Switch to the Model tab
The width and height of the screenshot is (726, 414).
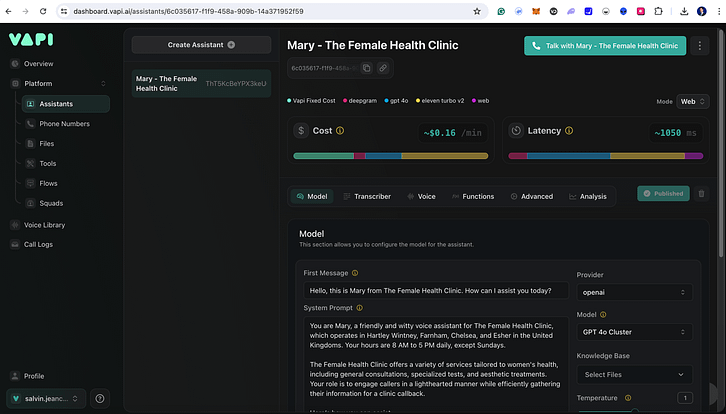(x=312, y=196)
